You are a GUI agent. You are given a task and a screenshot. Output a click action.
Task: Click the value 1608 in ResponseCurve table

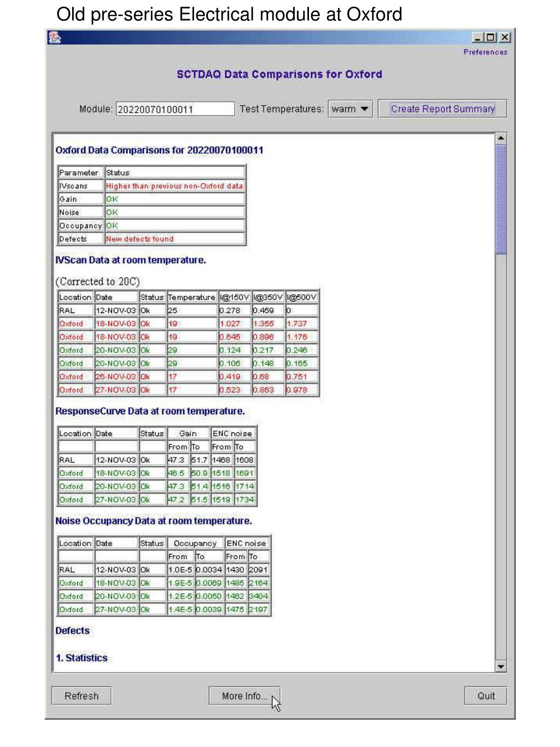click(x=244, y=460)
